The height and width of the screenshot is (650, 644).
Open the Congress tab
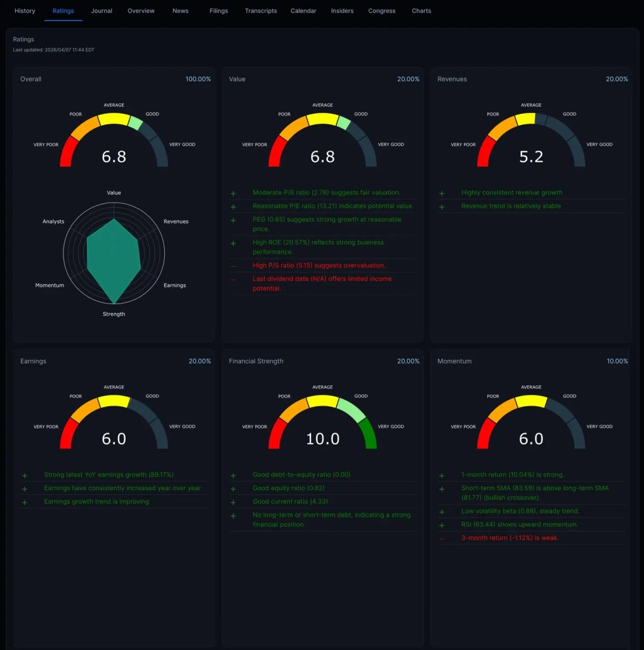pos(381,11)
